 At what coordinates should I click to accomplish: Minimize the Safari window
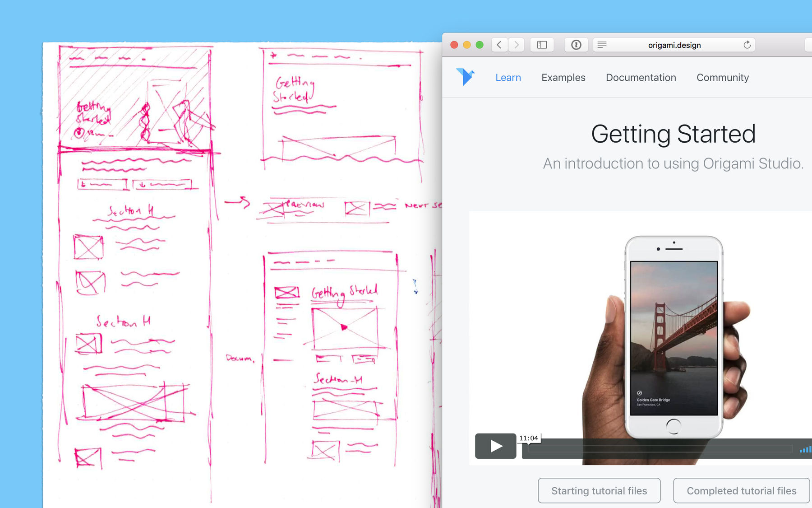click(x=467, y=45)
